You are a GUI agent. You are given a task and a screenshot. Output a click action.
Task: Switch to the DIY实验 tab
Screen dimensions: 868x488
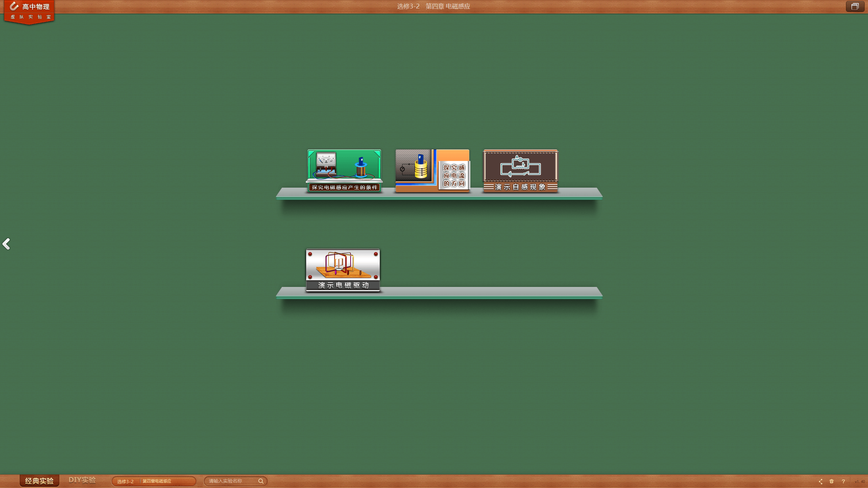tap(82, 480)
